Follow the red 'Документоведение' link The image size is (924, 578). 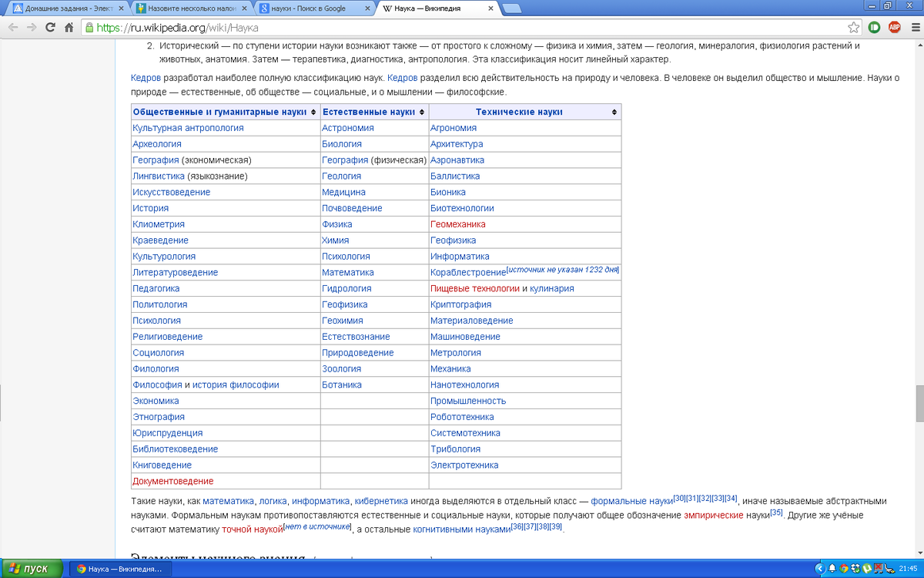tap(173, 481)
